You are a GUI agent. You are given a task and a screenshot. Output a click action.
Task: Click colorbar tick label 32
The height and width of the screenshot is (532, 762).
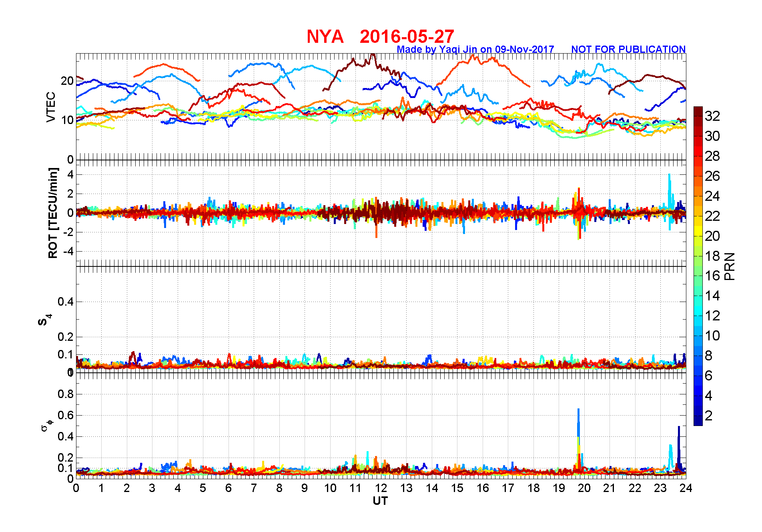tap(712, 116)
